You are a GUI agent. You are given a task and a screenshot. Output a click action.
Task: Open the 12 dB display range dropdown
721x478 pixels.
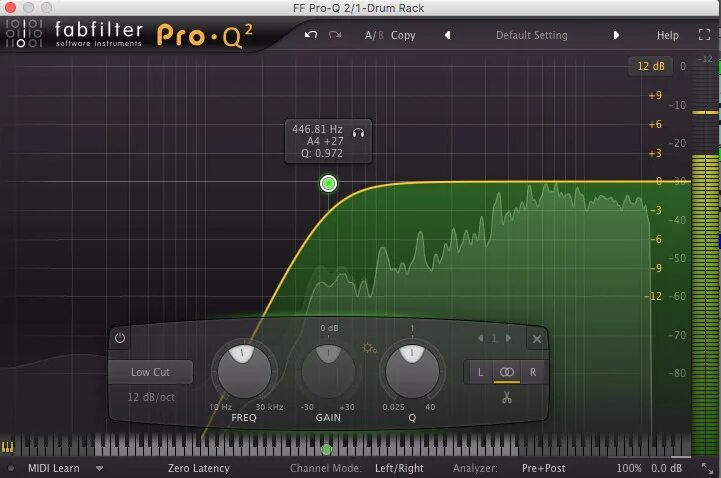pos(651,66)
